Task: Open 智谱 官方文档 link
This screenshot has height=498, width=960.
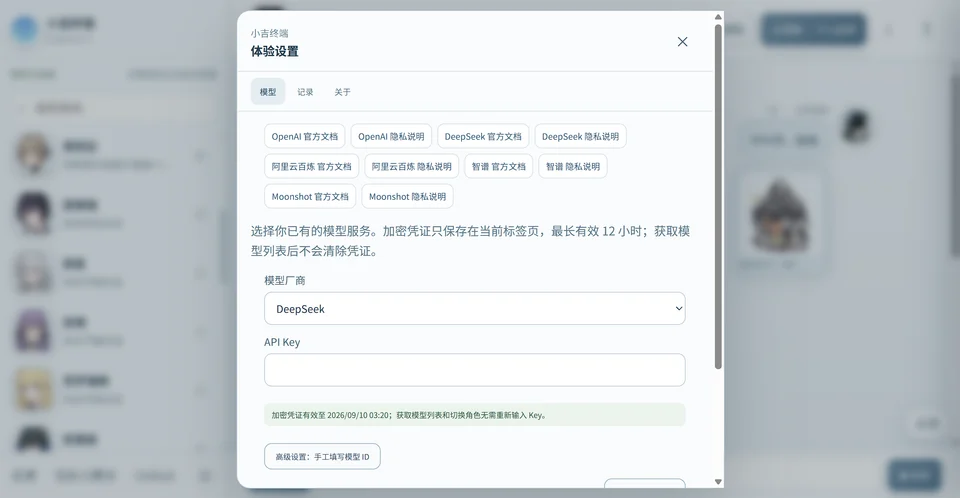Action: tap(498, 167)
